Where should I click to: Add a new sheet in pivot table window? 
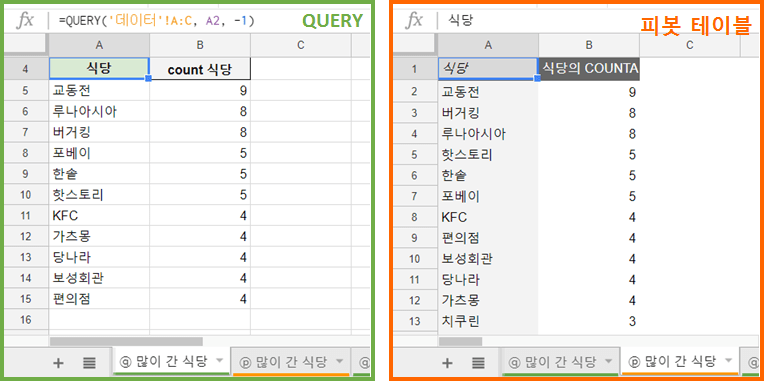pyautogui.click(x=447, y=362)
